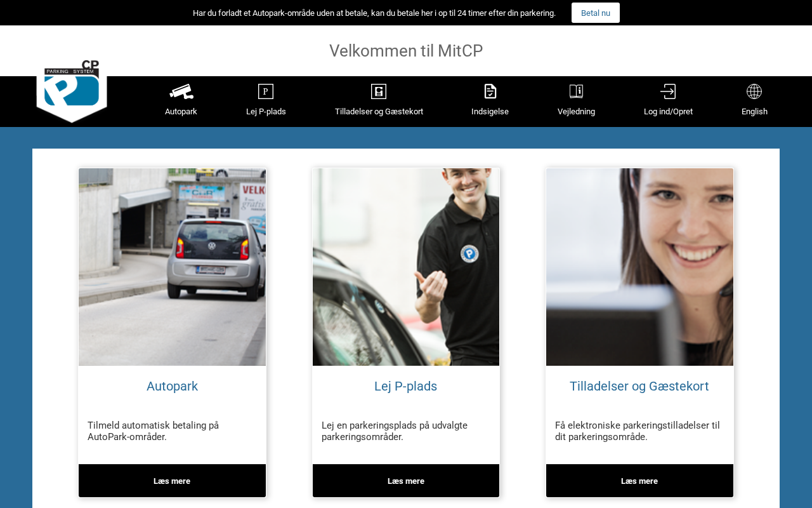812x508 pixels.
Task: Click the Log ind/Opret login icon
Action: point(668,91)
